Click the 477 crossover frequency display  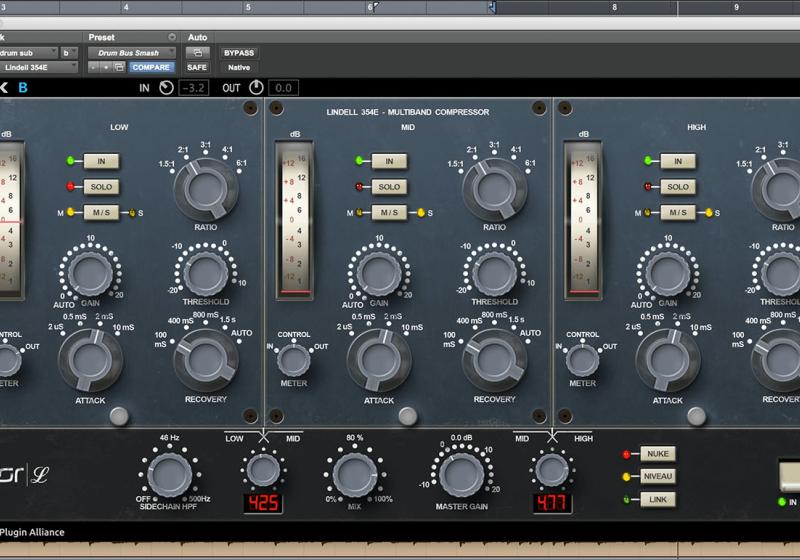click(x=552, y=503)
